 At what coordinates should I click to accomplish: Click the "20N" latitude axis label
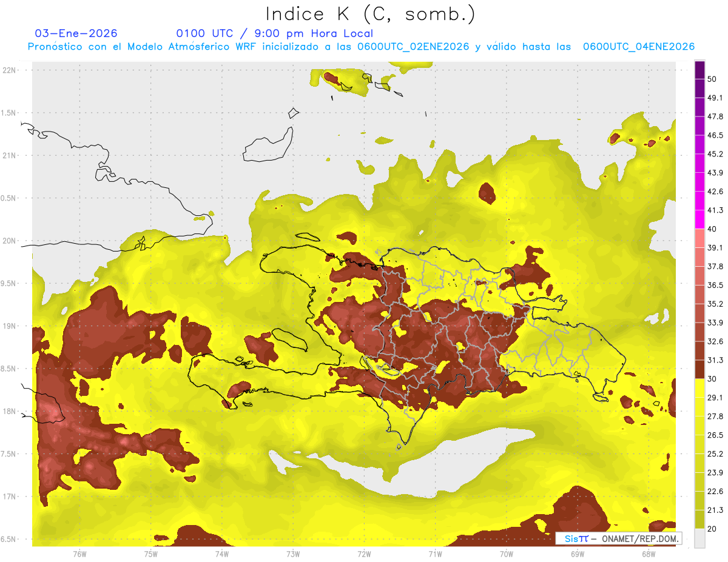coord(9,241)
